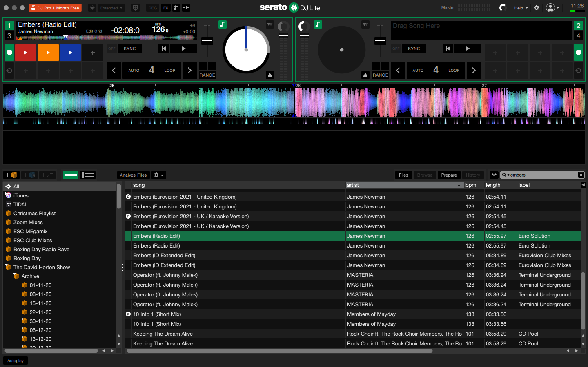Image resolution: width=588 pixels, height=367 pixels.
Task: Open the Help menu
Action: click(520, 8)
